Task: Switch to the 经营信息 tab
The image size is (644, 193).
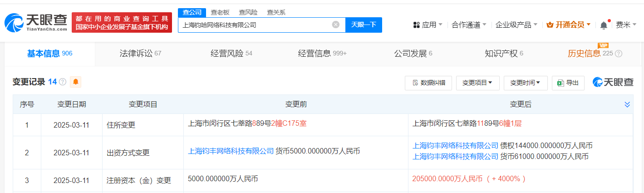Action: point(322,54)
